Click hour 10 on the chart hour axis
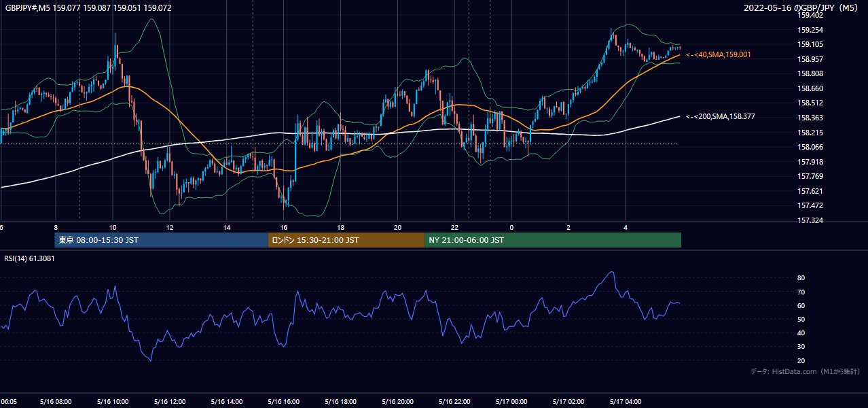 113,228
